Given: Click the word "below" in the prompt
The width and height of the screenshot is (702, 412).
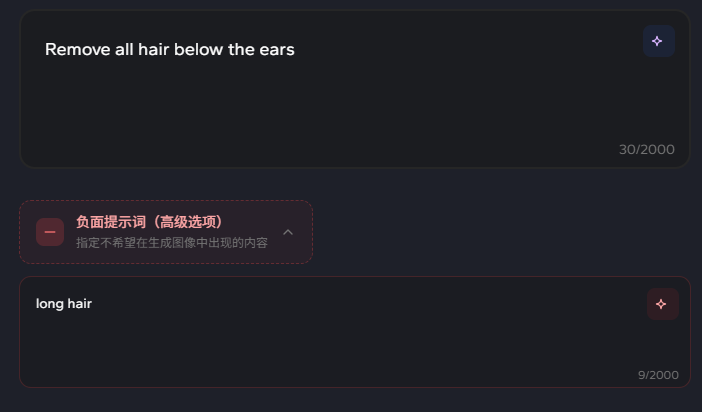Looking at the screenshot, I should point(199,49).
